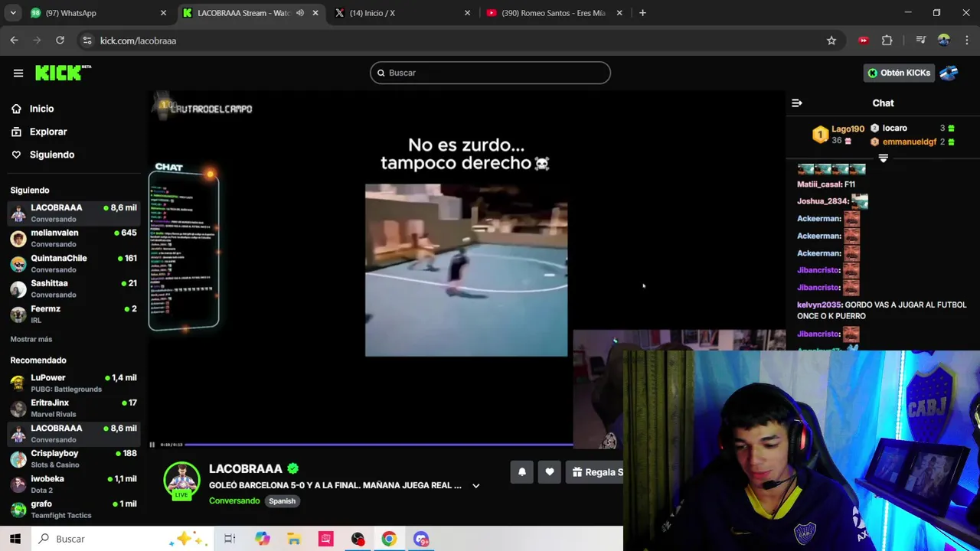Click the kick.com/lacobraaa address bar
Image resolution: width=980 pixels, height=551 pixels.
pos(452,41)
